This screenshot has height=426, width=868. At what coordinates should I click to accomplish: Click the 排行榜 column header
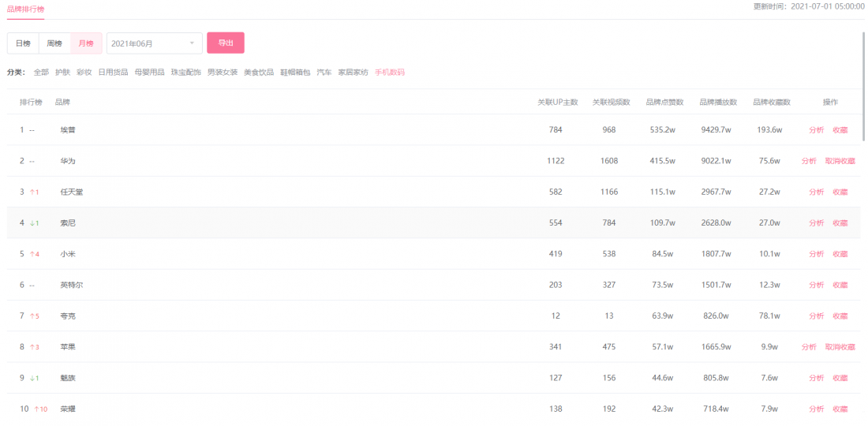[x=31, y=103]
